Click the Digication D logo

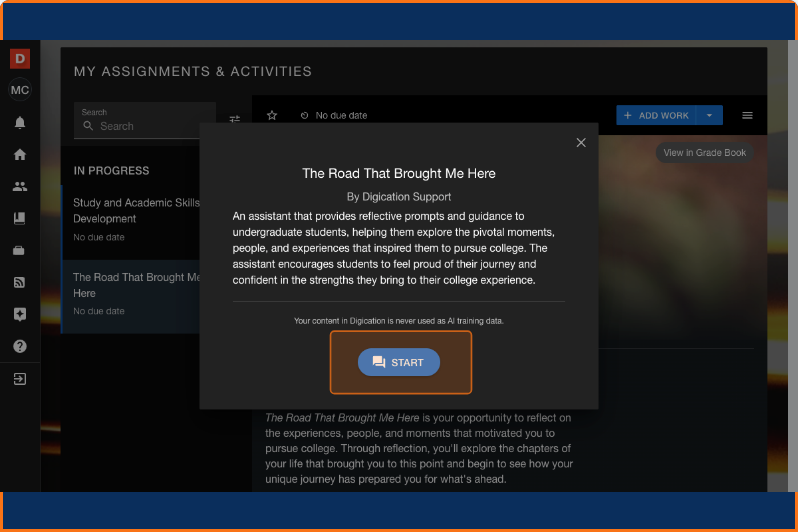[x=20, y=59]
